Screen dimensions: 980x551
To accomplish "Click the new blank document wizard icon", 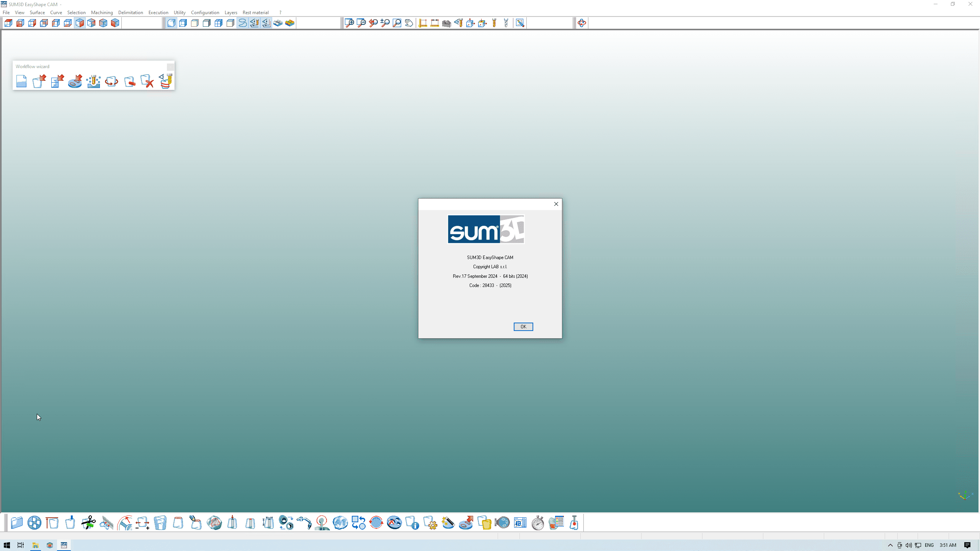I will click(21, 81).
